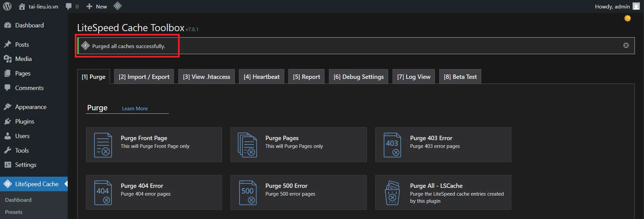
Task: Click the comments bubble icon in admin bar
Action: pos(69,6)
